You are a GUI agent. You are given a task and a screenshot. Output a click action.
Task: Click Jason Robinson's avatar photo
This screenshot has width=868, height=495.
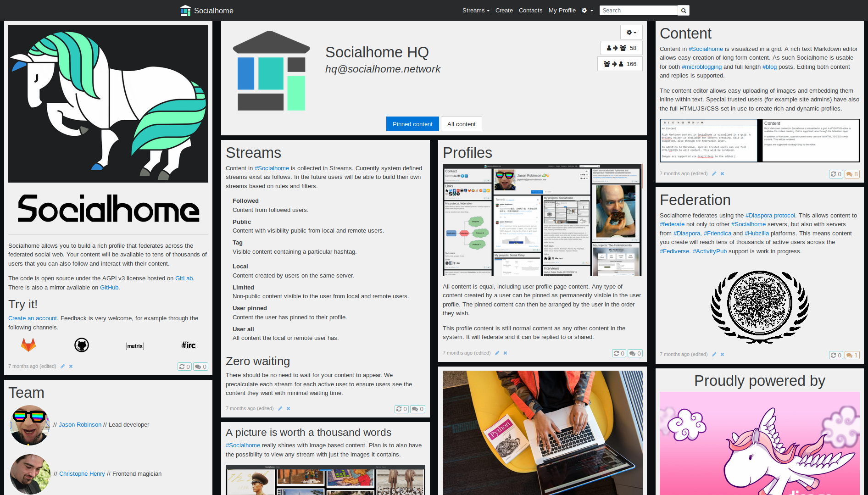pyautogui.click(x=30, y=425)
